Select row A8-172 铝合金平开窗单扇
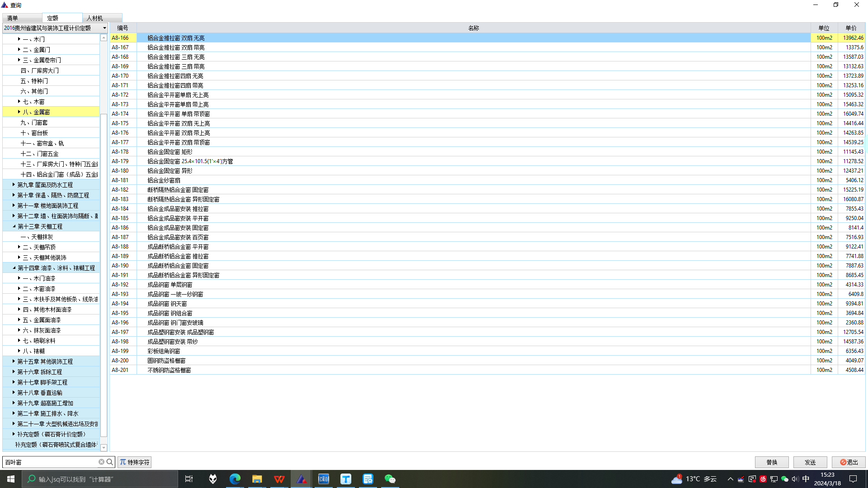This screenshot has width=868, height=488. point(487,95)
